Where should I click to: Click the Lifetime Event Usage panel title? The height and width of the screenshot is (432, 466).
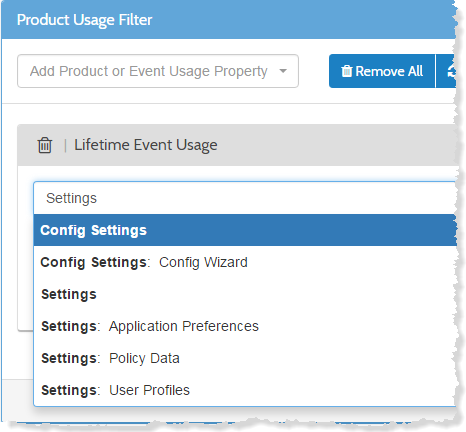(146, 145)
